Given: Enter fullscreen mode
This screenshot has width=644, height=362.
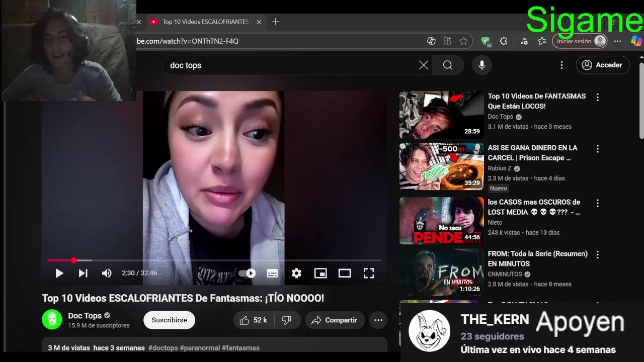Looking at the screenshot, I should 369,273.
